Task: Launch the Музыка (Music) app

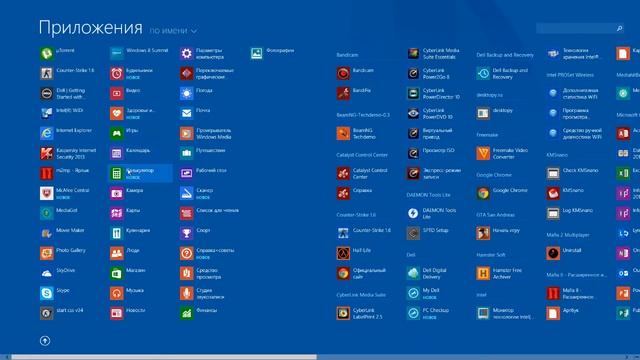Action: (x=127, y=293)
